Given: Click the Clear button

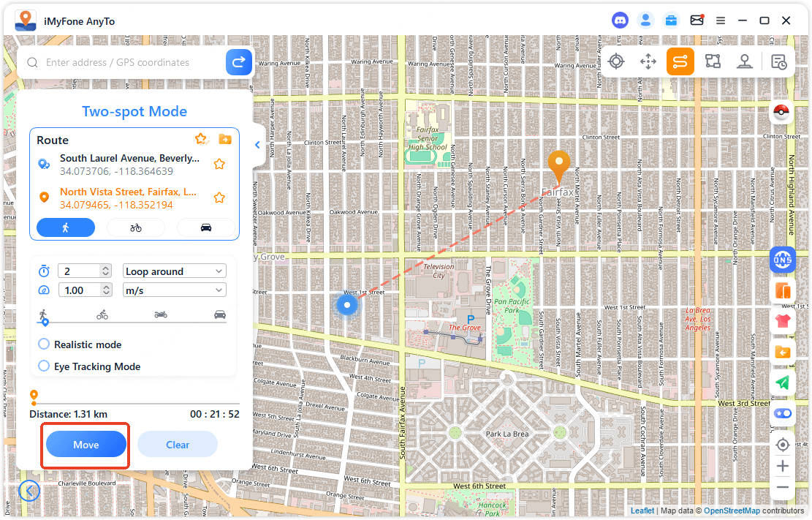Looking at the screenshot, I should [178, 445].
